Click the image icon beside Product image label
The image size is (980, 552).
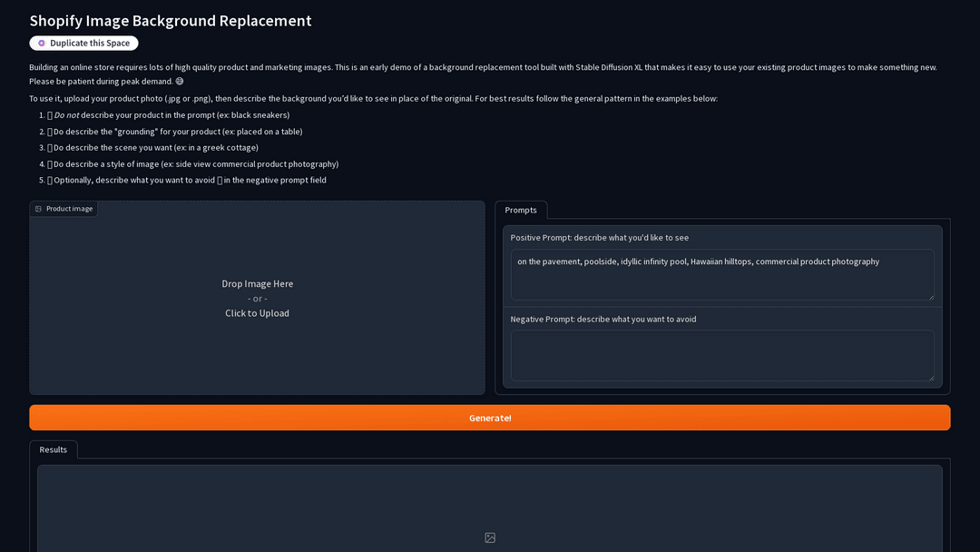click(x=39, y=209)
